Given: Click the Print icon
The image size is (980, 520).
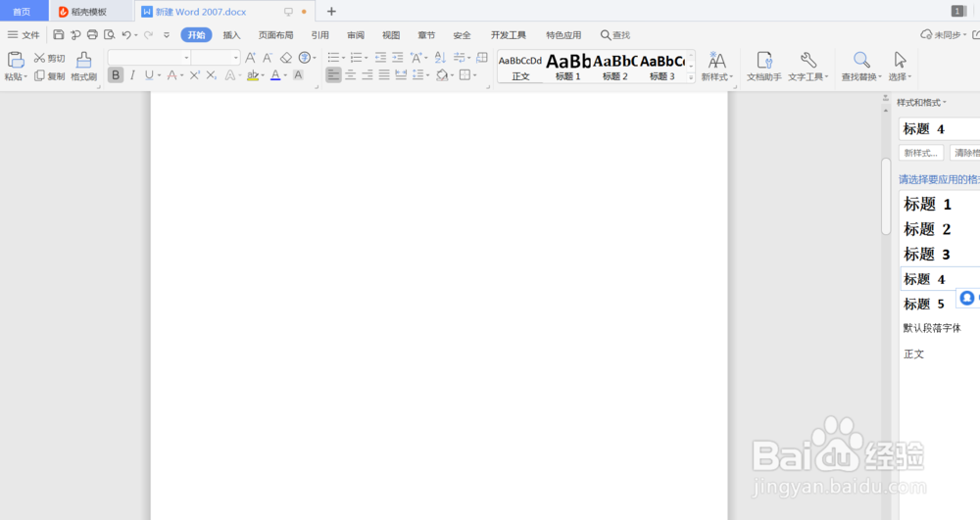Looking at the screenshot, I should [x=92, y=35].
